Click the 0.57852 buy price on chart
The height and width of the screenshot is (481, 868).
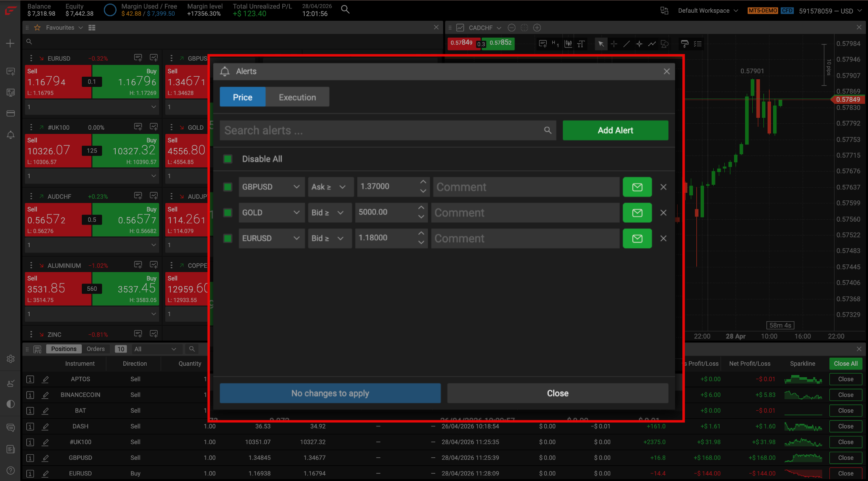click(x=501, y=43)
